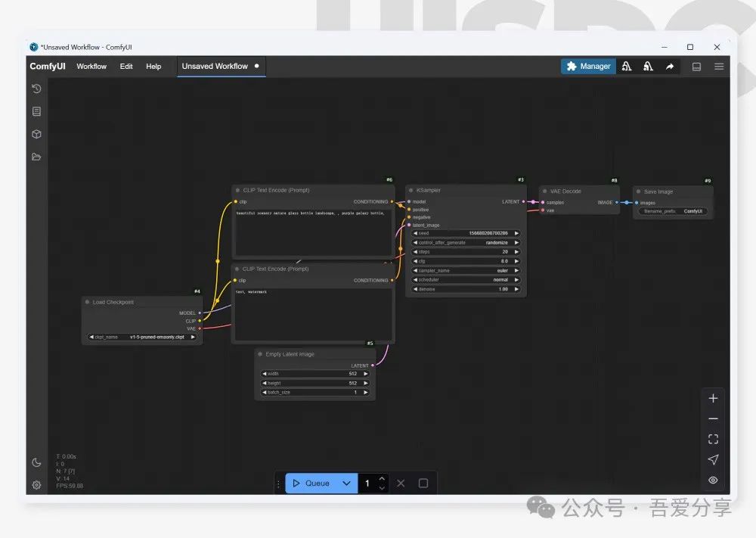Change sampler_name euler dropdown
This screenshot has width=756, height=538.
point(466,270)
